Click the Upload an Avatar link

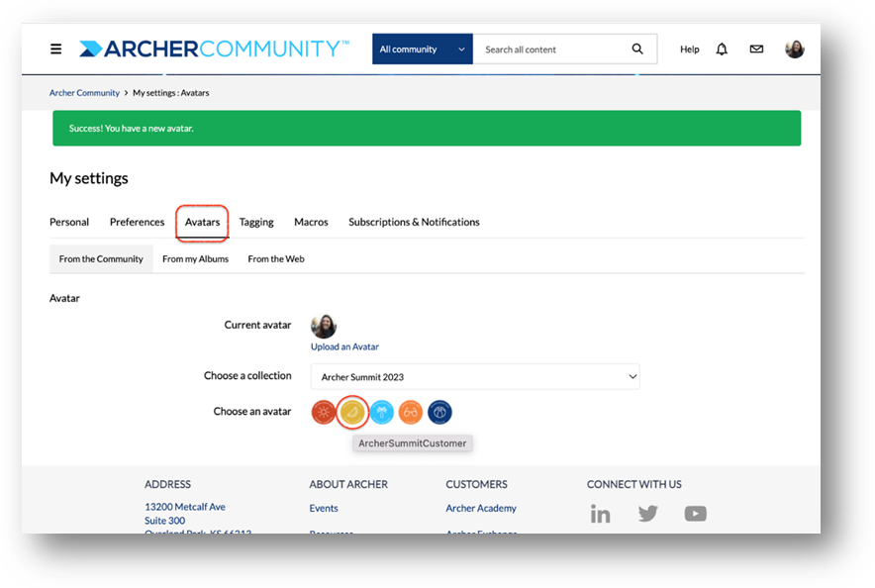(344, 346)
